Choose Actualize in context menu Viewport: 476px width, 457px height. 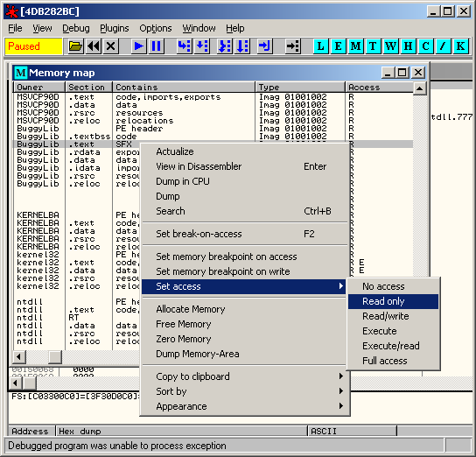(x=244, y=151)
